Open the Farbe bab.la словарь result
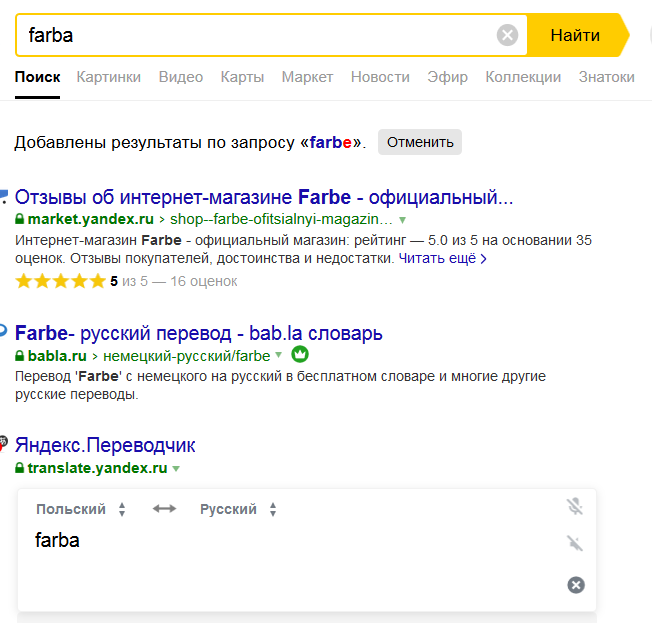 (x=198, y=333)
